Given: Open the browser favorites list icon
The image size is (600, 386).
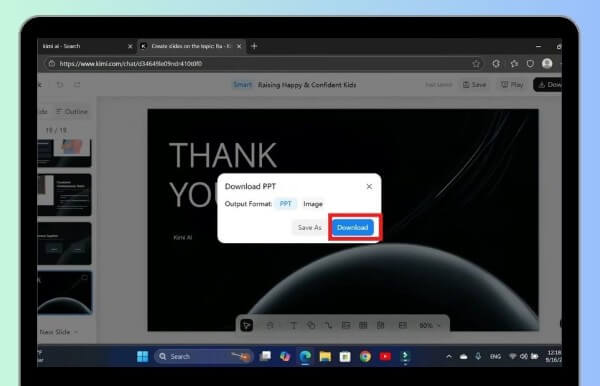Looking at the screenshot, I should tap(514, 64).
